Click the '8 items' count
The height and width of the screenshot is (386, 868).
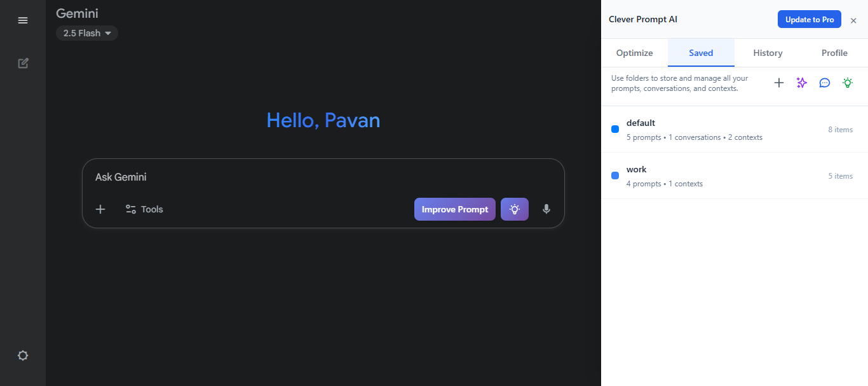pyautogui.click(x=840, y=130)
